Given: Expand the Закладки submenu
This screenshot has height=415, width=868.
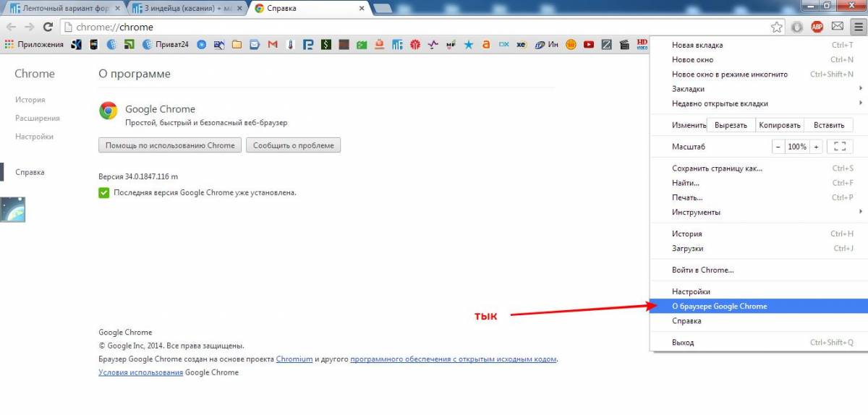Looking at the screenshot, I should pos(757,89).
